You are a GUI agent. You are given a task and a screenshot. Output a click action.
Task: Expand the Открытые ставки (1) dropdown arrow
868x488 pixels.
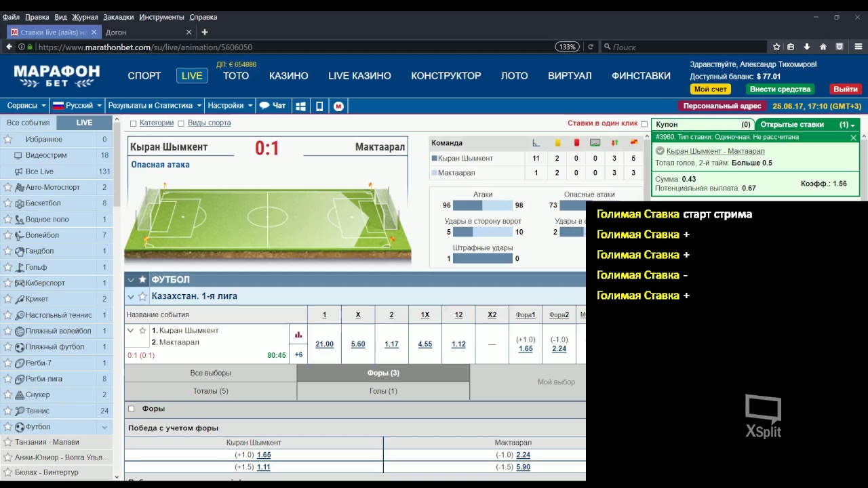pyautogui.click(x=852, y=125)
